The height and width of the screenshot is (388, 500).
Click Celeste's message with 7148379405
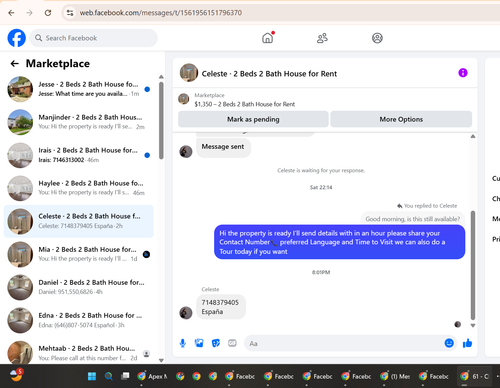(220, 307)
